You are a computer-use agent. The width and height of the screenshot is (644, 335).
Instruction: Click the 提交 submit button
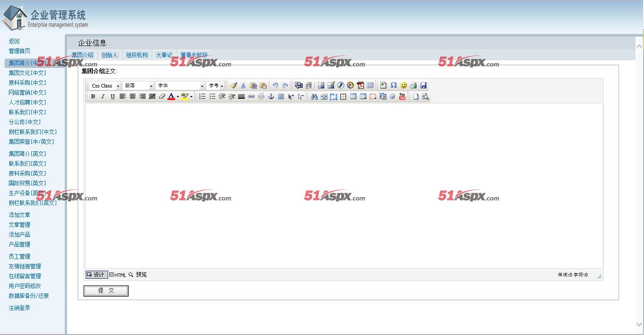(x=106, y=291)
